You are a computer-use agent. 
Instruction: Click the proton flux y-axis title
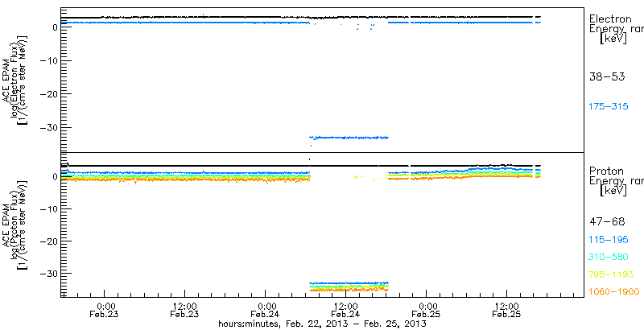pyautogui.click(x=14, y=225)
